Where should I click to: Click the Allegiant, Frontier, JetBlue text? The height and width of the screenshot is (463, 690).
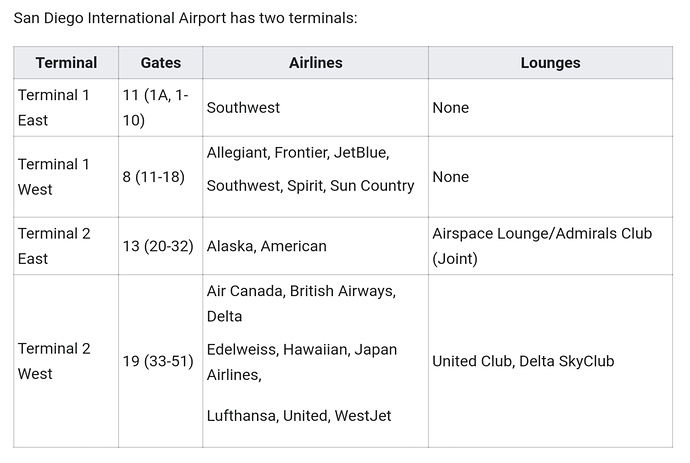point(298,153)
